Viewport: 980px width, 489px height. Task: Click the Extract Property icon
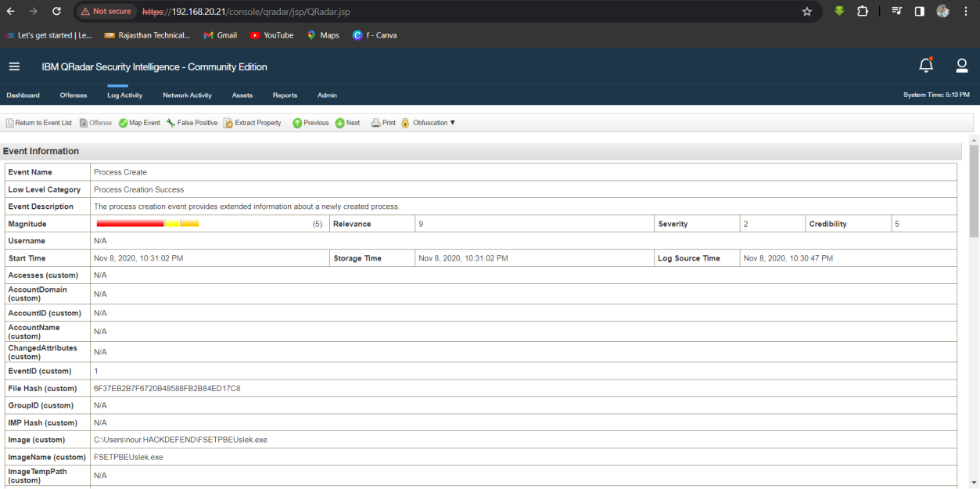coord(228,123)
